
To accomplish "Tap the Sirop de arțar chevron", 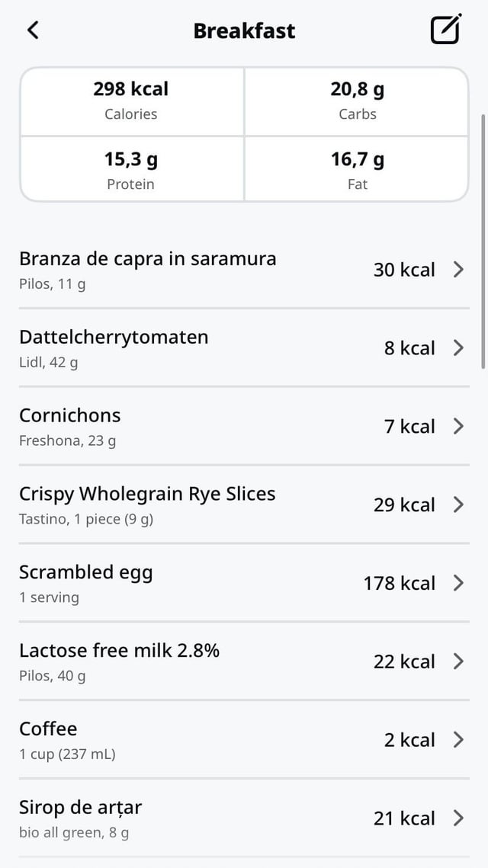I will tap(458, 818).
